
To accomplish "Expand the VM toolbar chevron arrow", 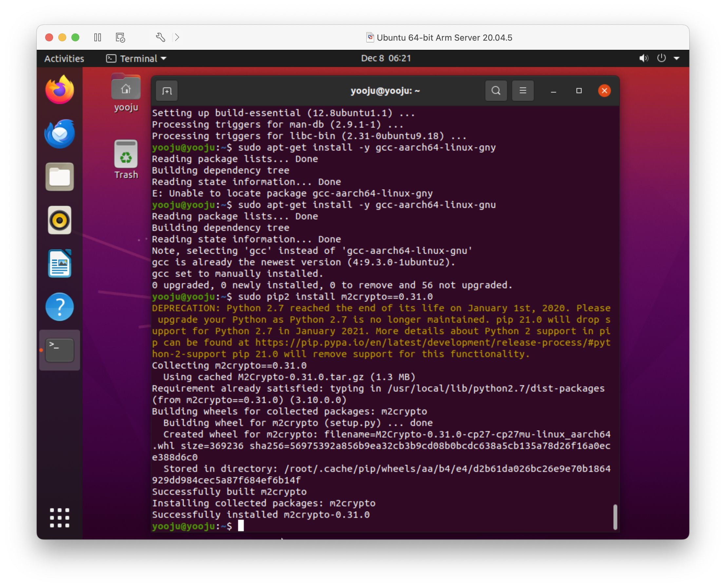I will coord(177,37).
